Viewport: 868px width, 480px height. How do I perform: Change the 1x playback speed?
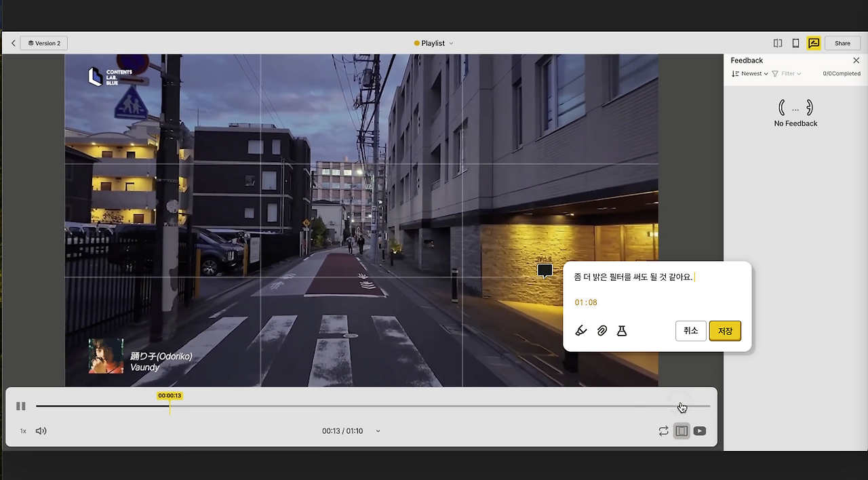click(x=23, y=431)
